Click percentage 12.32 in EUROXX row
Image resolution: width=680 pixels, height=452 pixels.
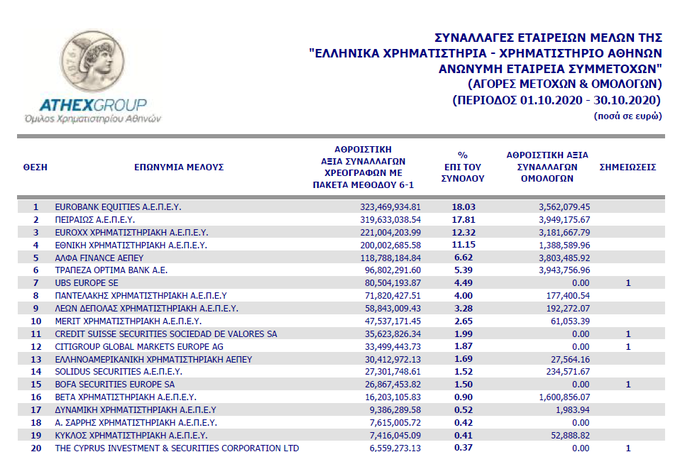[464, 233]
